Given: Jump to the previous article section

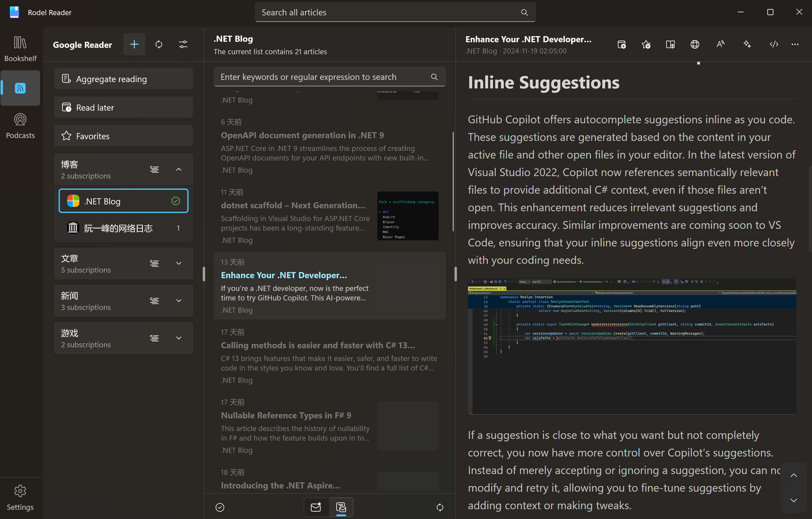Looking at the screenshot, I should point(794,475).
